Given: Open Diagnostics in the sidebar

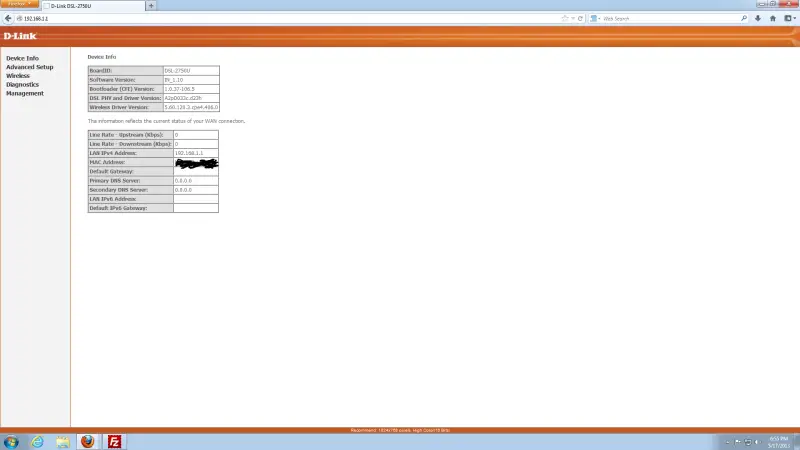Looking at the screenshot, I should (x=22, y=85).
